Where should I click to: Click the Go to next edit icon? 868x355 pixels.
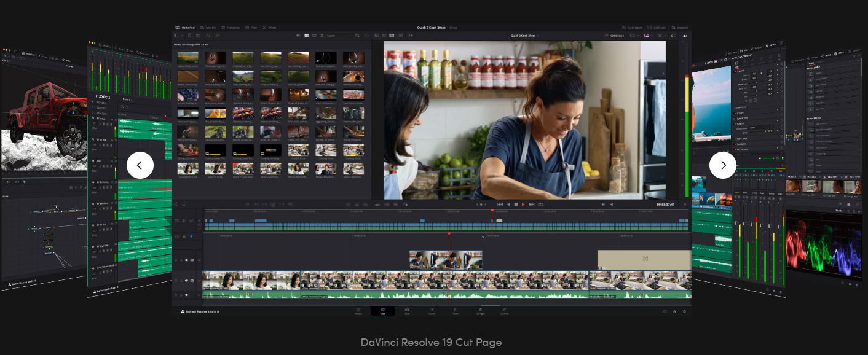[x=603, y=204]
